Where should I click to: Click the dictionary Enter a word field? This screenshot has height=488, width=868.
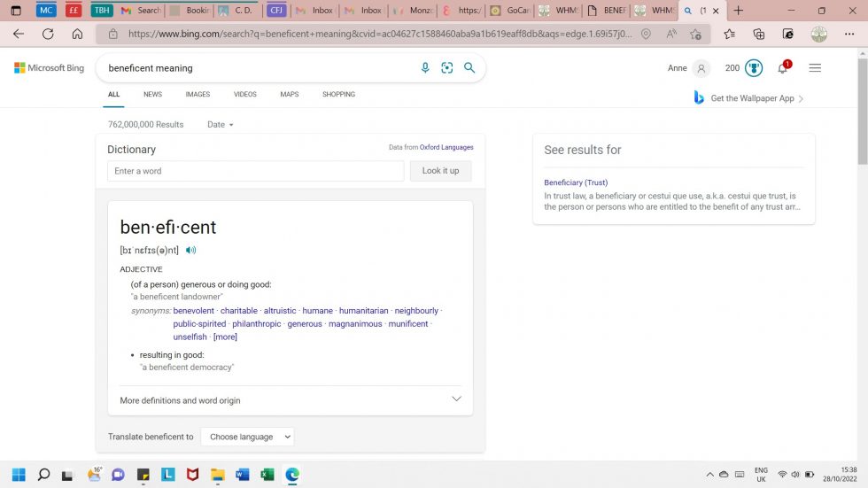(x=255, y=171)
